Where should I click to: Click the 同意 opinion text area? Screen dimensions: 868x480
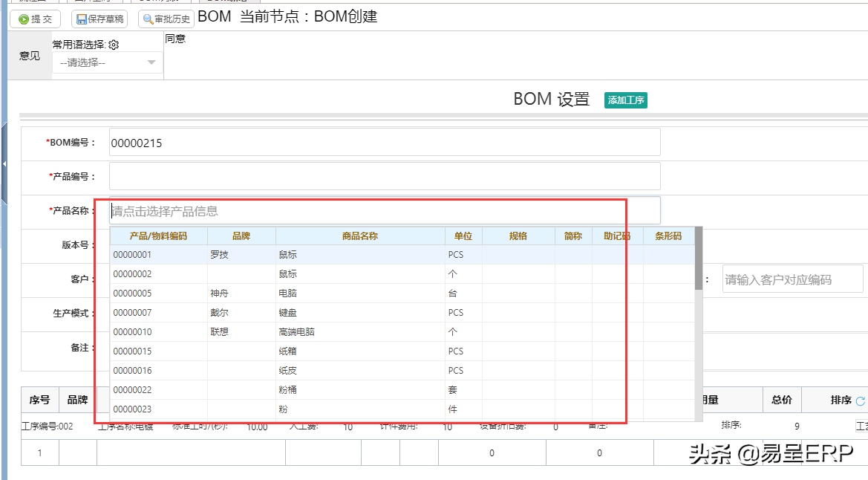click(x=515, y=56)
